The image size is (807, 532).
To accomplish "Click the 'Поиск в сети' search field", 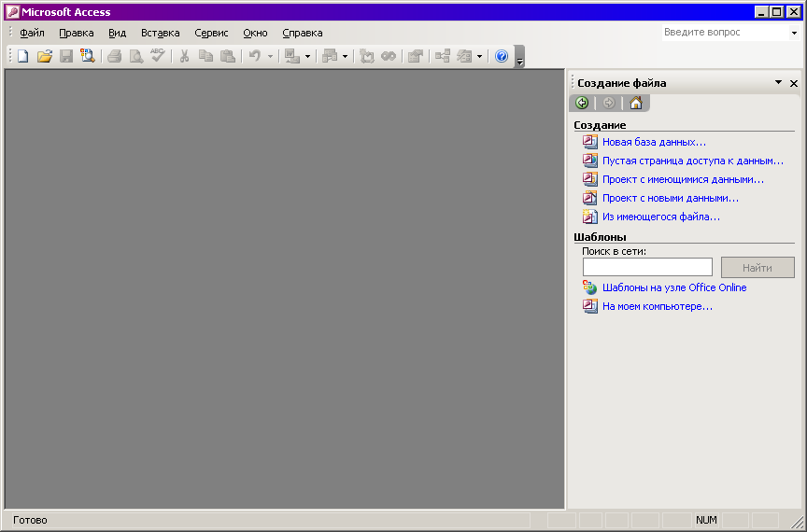I will [647, 267].
